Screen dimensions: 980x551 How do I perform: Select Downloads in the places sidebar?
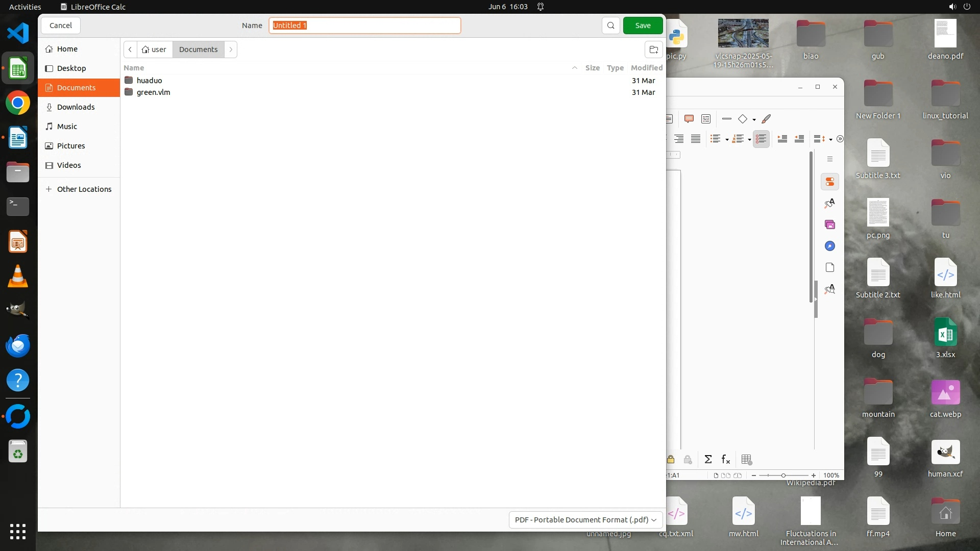76,107
